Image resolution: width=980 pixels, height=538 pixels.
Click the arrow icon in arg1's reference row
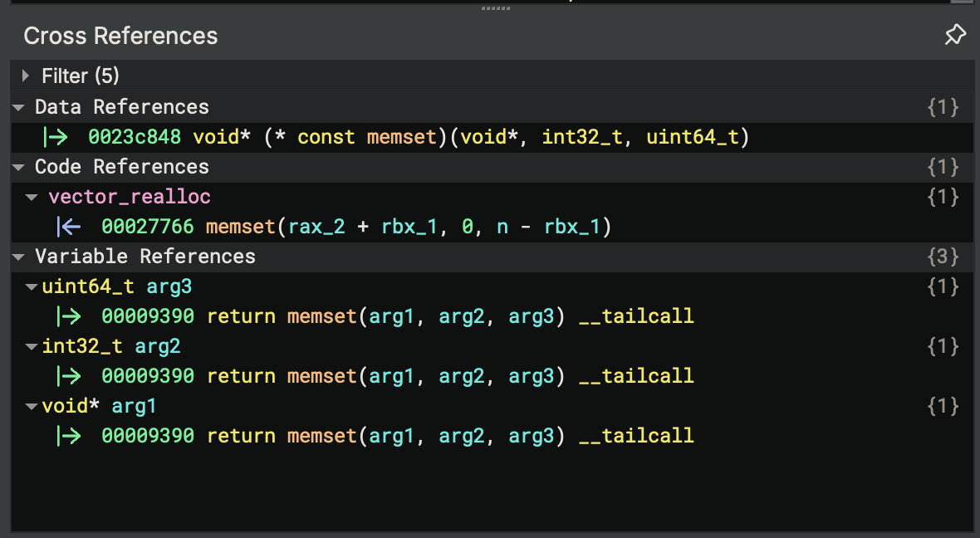(69, 436)
